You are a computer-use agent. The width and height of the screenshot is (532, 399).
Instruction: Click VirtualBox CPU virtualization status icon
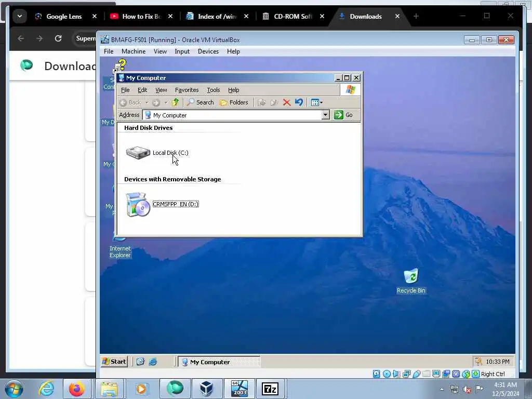point(456,374)
